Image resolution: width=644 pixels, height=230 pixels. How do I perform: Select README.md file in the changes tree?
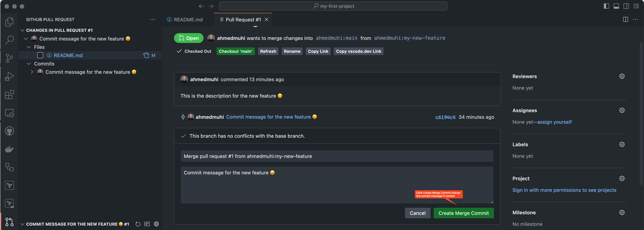[68, 55]
